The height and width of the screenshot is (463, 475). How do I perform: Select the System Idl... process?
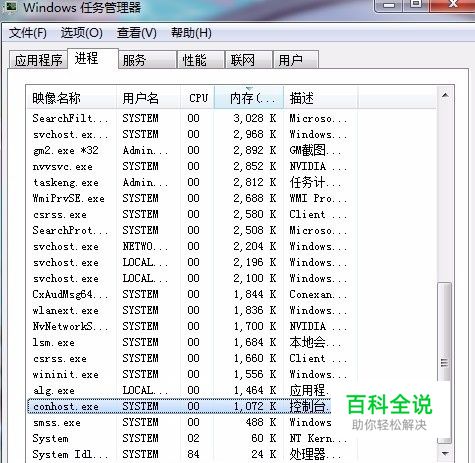[x=232, y=454]
